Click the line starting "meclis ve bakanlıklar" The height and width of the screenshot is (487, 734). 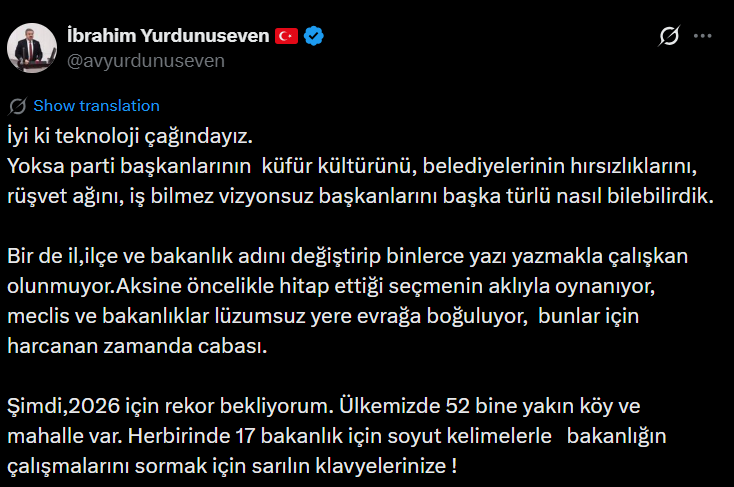tap(316, 319)
